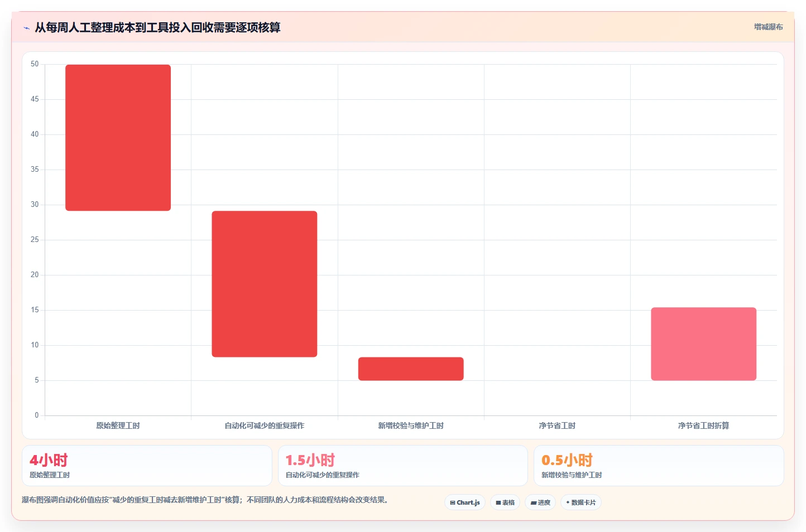Click the x-axis label 净节省工时折算

(703, 425)
